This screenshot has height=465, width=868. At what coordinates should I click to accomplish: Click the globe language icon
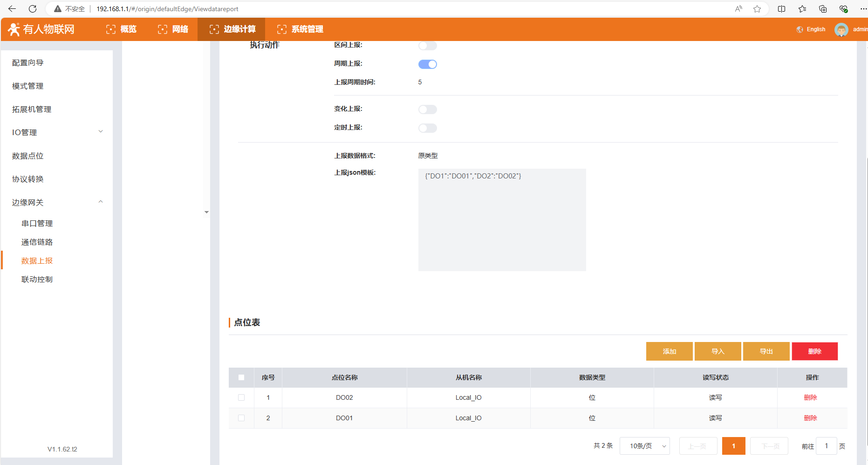(800, 29)
